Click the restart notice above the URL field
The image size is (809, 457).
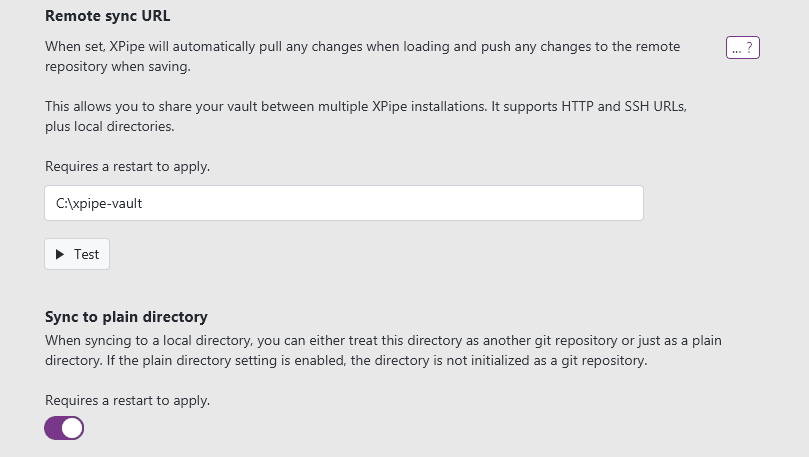(127, 167)
